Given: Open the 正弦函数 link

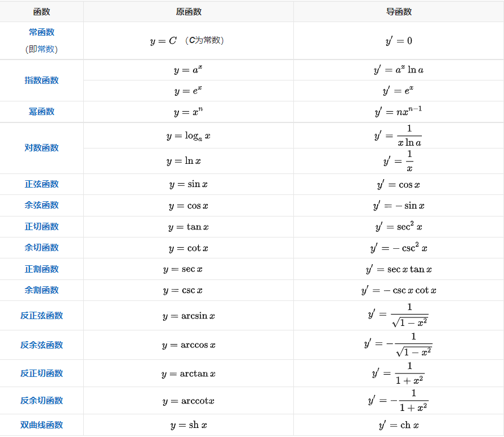Looking at the screenshot, I should click(41, 184).
